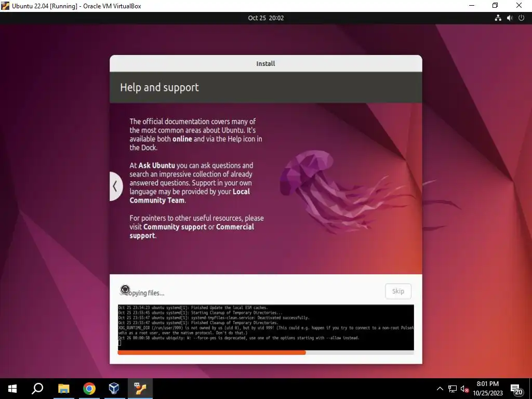532x399 pixels.
Task: Open VirtualBox Manager from the taskbar
Action: 114,389
